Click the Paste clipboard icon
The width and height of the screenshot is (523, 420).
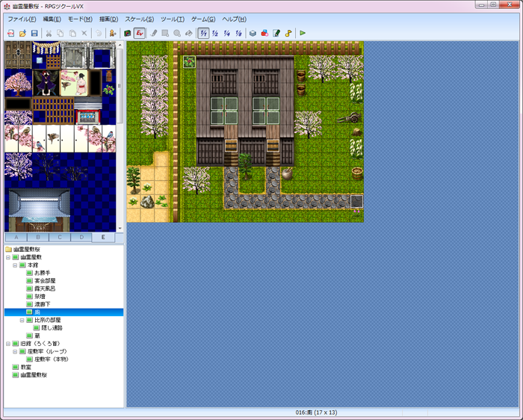click(72, 33)
